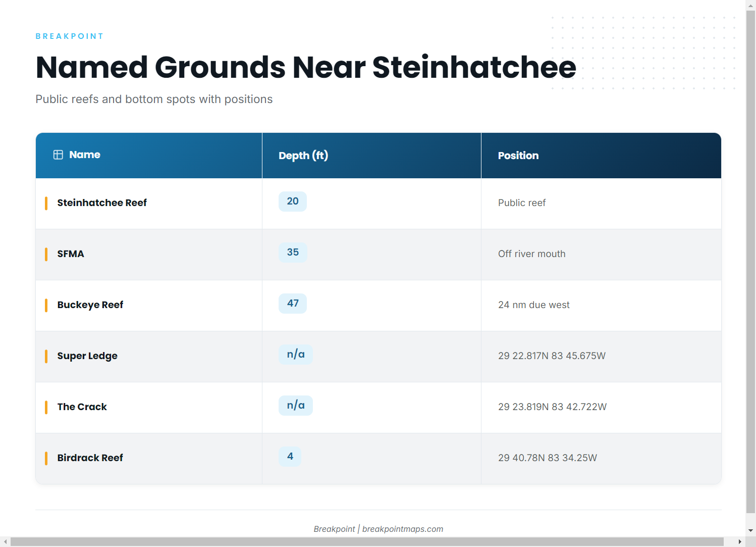Click the depth badge reading 35
756x547 pixels.
[x=293, y=252]
